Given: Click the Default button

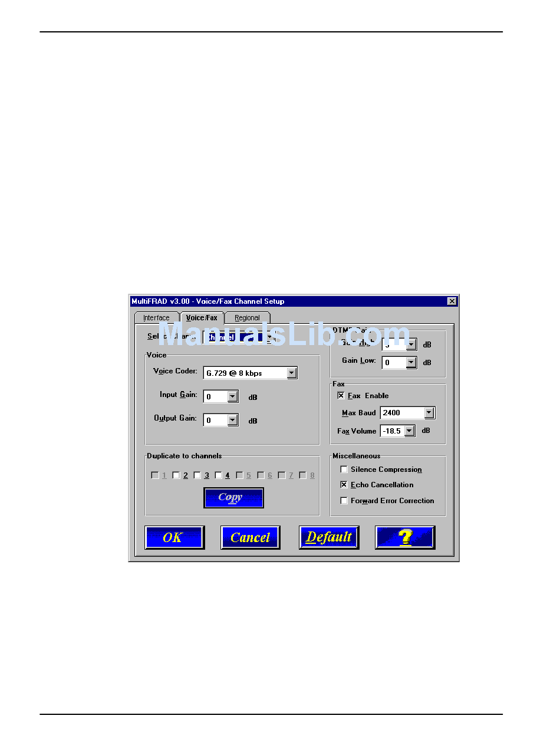Looking at the screenshot, I should 328,537.
